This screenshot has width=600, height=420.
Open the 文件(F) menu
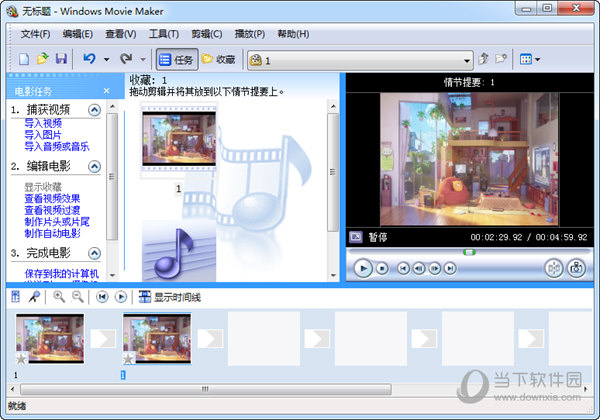click(x=35, y=34)
